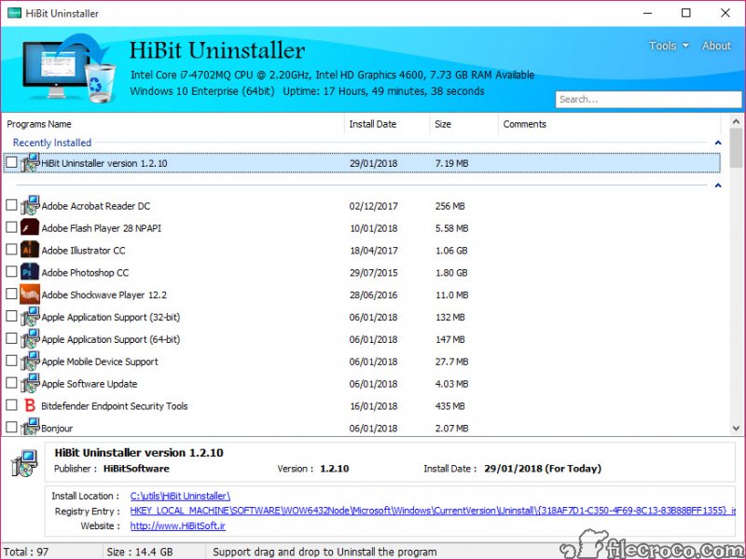The height and width of the screenshot is (560, 746).
Task: Open the C:\utils\HiBit Uninstaller\ install location
Action: pos(180,496)
